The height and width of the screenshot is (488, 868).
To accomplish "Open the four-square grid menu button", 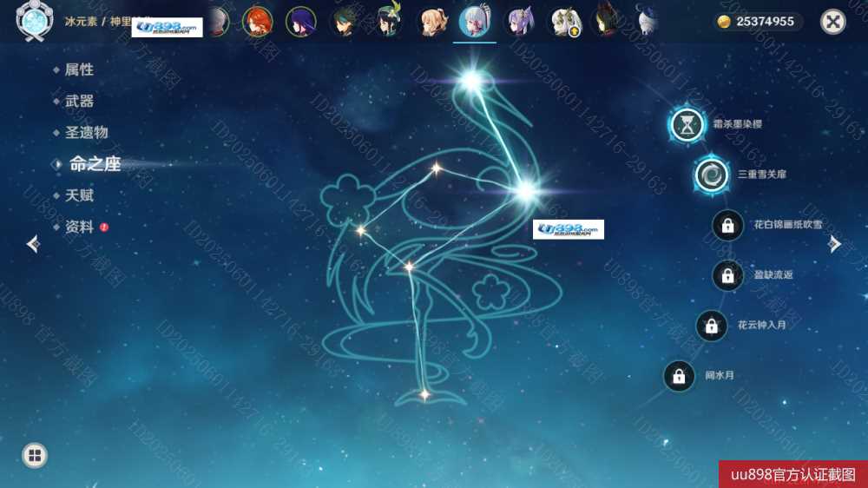I will tap(35, 455).
